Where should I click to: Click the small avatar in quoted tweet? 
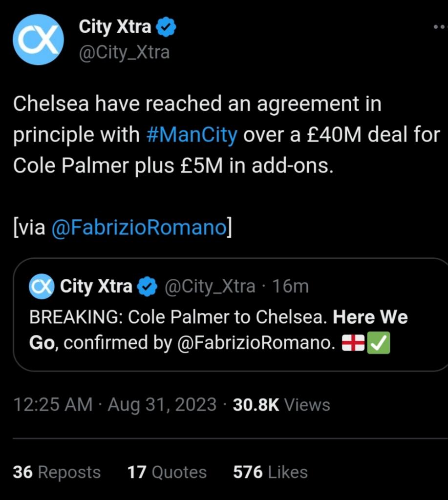[41, 287]
